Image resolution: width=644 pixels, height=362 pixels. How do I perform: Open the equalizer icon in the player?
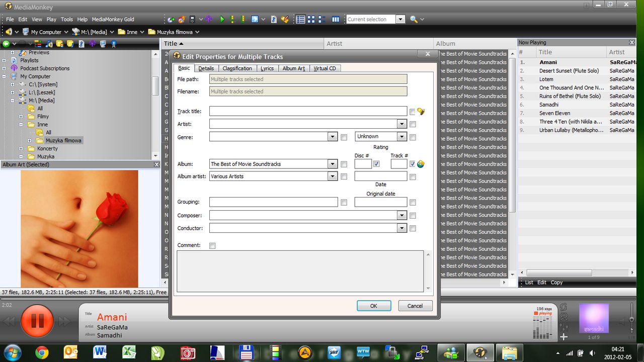[x=564, y=327]
